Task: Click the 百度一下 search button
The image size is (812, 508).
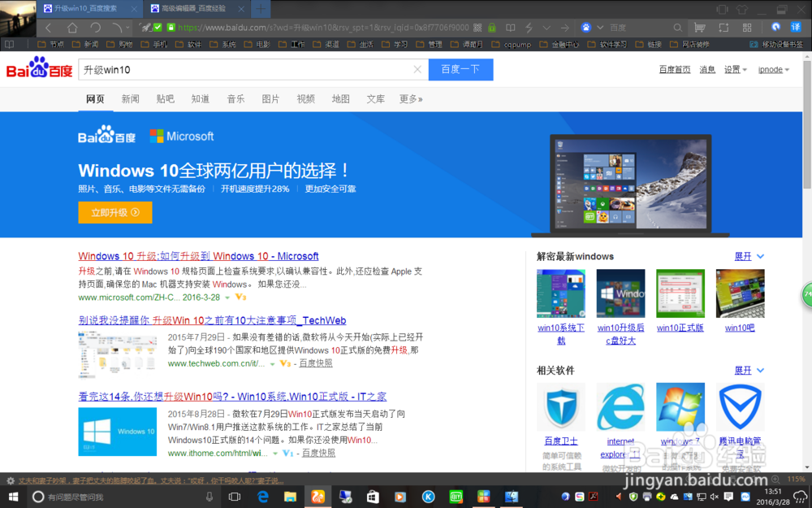Action: point(460,69)
